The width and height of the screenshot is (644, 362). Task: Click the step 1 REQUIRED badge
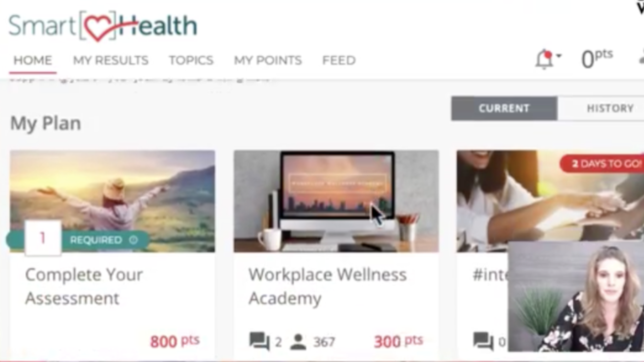[x=77, y=239]
